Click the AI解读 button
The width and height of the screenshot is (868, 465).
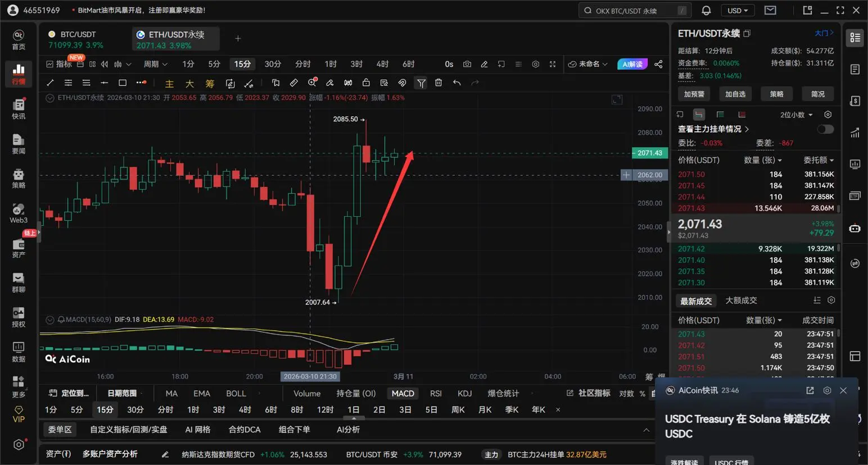[632, 64]
